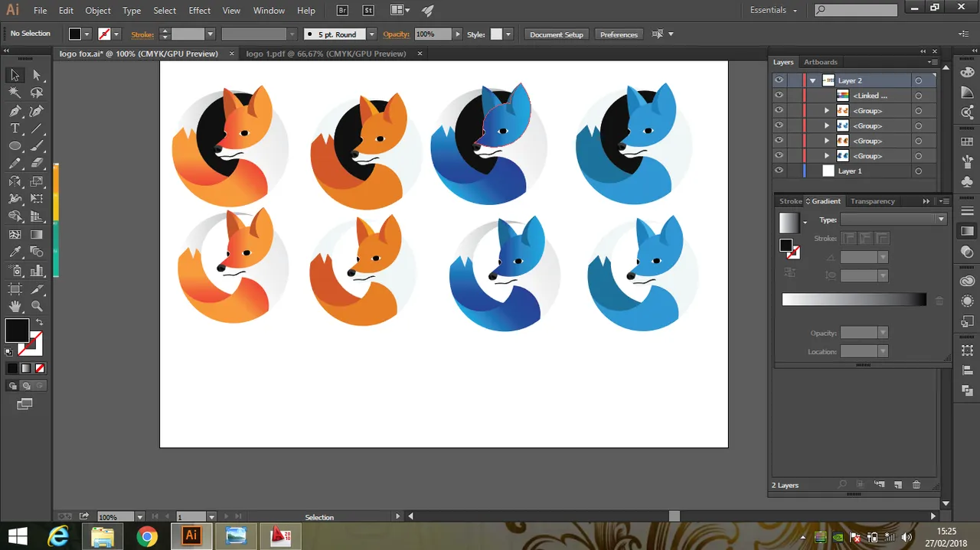This screenshot has width=980, height=550.
Task: Enable Draw Behind mode
Action: click(25, 386)
